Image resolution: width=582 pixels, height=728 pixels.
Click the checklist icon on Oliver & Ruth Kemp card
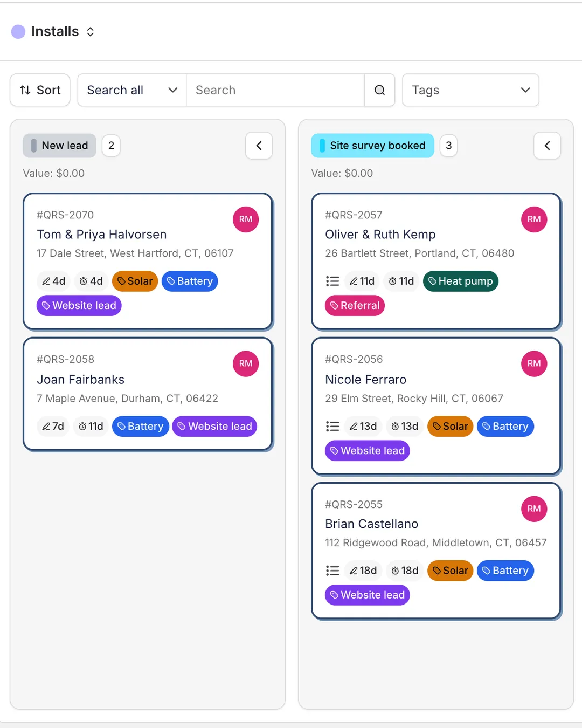(x=332, y=281)
